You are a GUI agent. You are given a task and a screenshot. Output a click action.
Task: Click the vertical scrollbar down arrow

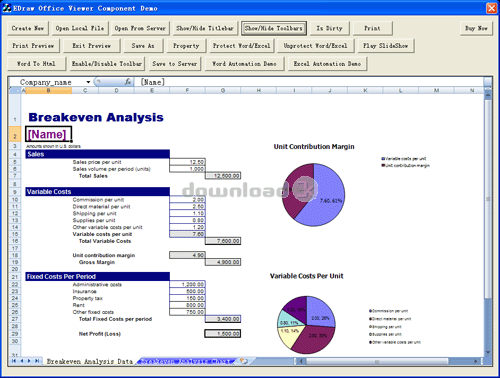pos(488,352)
